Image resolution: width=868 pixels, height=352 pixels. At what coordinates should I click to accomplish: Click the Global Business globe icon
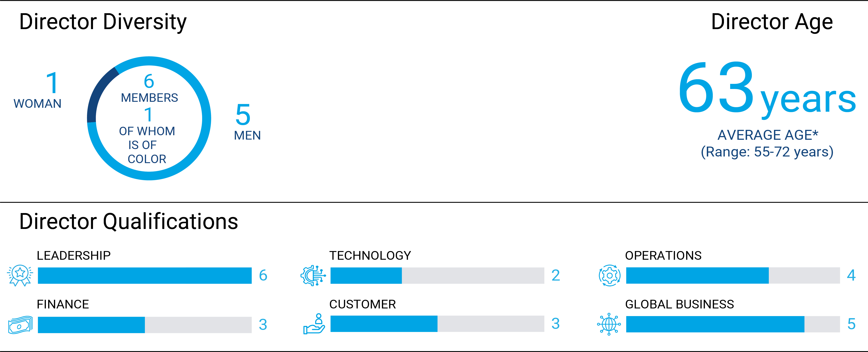click(609, 324)
